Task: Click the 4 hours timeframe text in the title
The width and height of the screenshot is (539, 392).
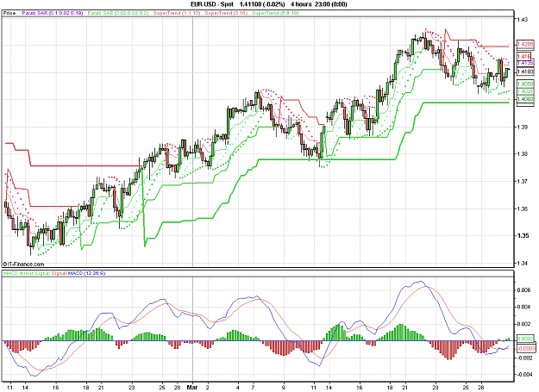Action: coord(301,4)
